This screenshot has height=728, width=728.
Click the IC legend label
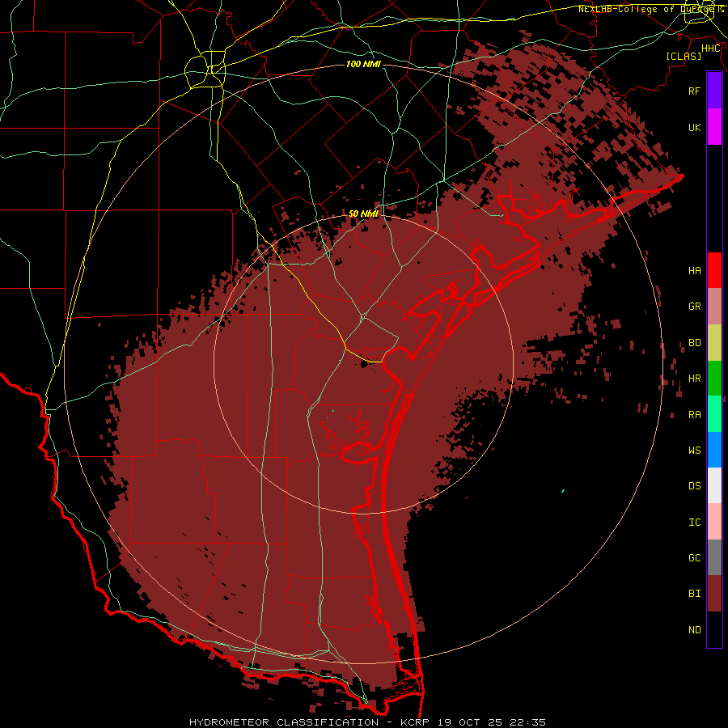pos(695,523)
